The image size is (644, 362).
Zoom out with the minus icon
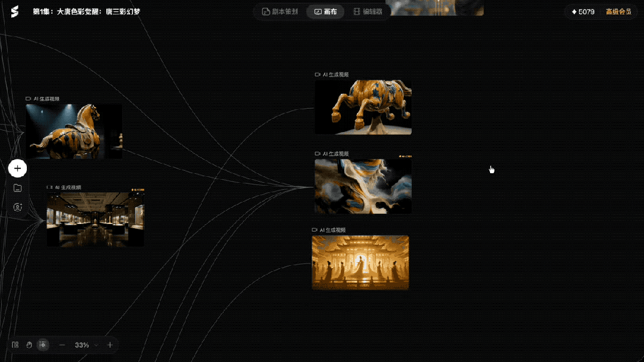62,345
